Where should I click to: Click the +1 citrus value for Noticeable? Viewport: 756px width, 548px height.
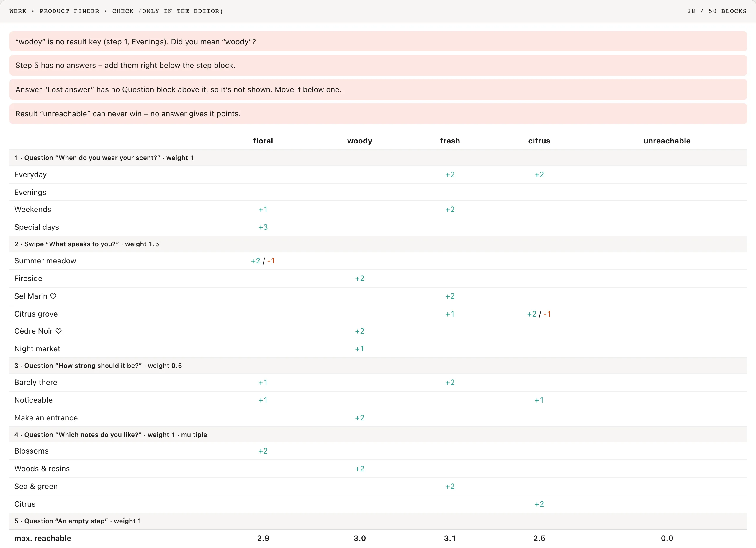coord(539,400)
